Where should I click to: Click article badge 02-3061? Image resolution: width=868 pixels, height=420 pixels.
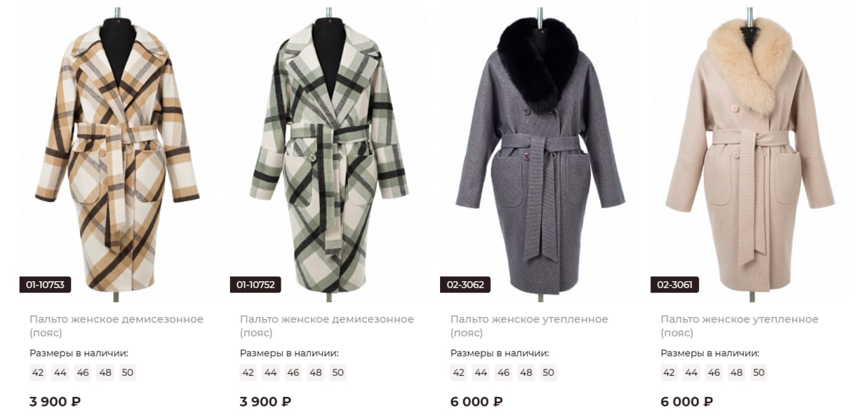675,285
